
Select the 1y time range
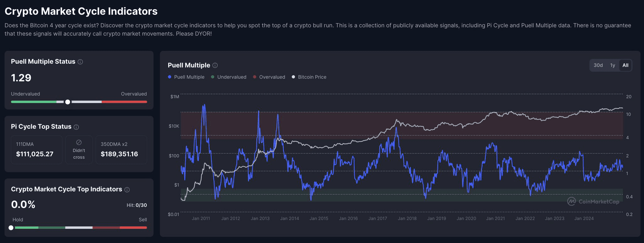(x=613, y=65)
